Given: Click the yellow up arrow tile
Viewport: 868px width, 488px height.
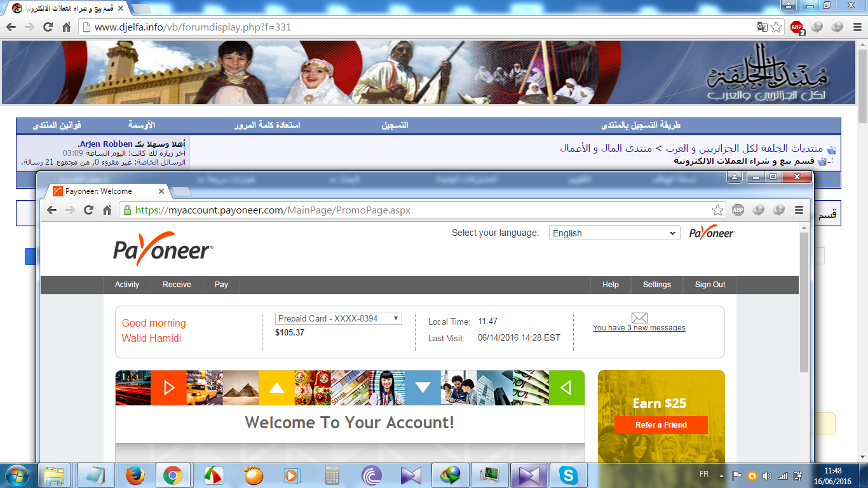Looking at the screenshot, I should point(276,388).
